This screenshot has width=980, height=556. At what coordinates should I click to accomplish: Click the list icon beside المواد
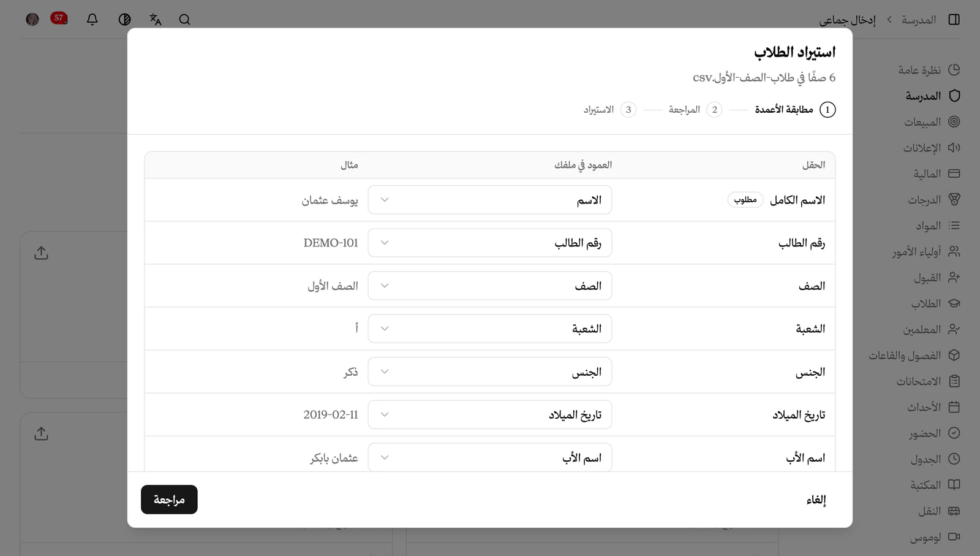[x=954, y=226]
